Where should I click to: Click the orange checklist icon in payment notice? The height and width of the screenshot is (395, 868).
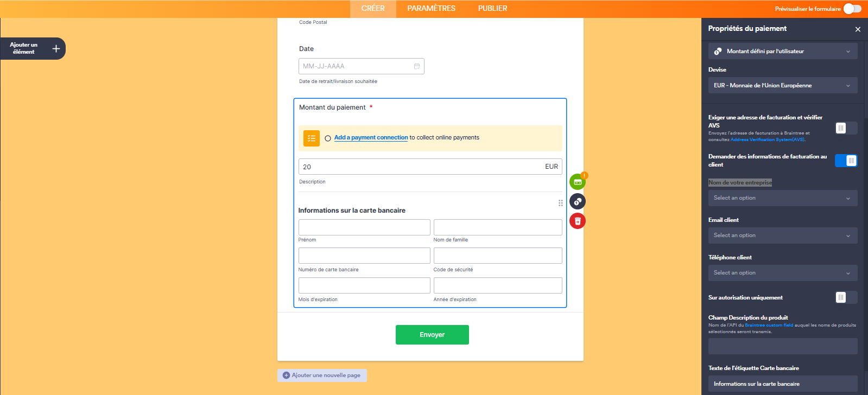[x=312, y=138]
